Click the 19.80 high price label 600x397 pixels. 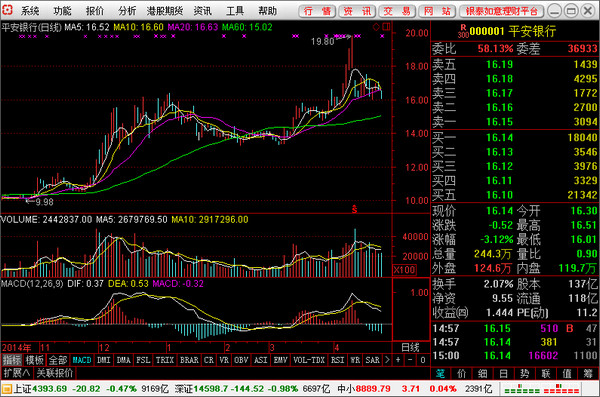(323, 41)
